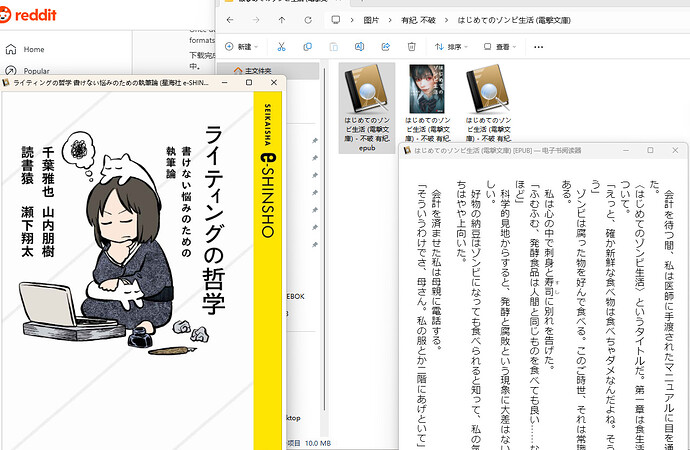Rename the selected file

click(360, 47)
